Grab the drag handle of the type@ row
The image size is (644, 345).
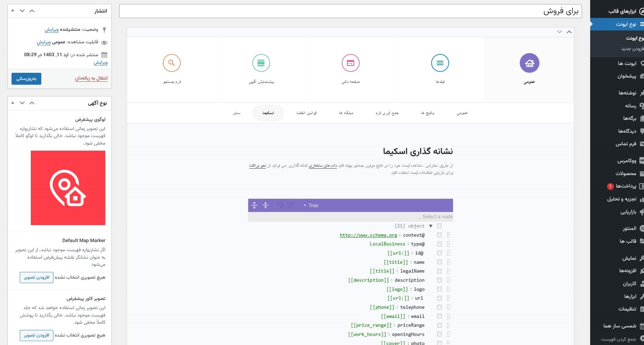coord(448,244)
